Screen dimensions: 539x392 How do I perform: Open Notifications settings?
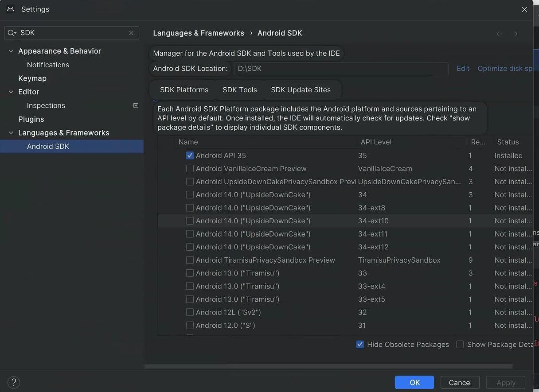(48, 65)
